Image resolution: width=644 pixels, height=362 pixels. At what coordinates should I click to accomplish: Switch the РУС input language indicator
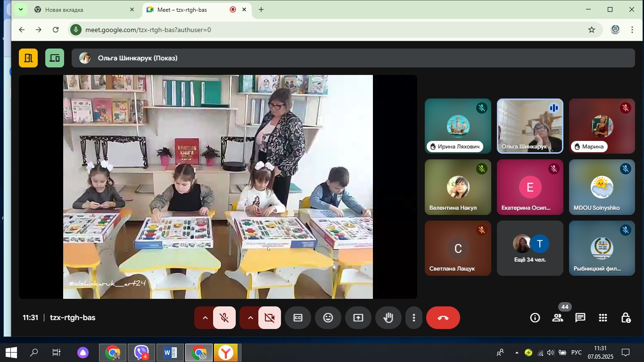pos(576,353)
